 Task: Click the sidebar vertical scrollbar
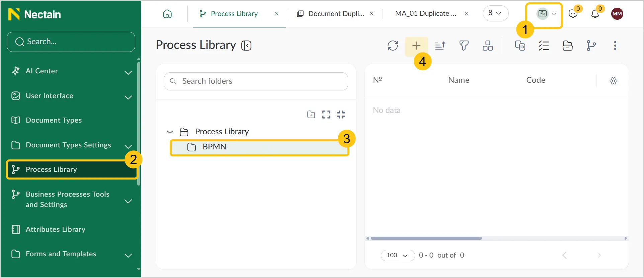(139, 124)
